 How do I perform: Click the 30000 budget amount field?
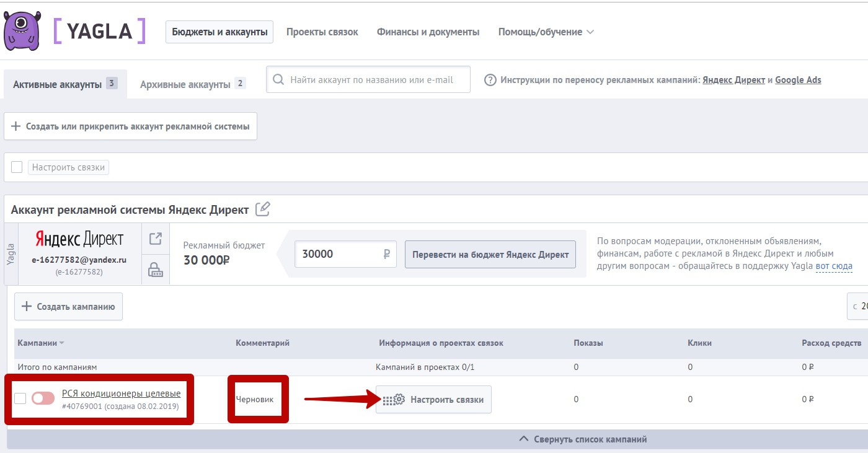345,254
